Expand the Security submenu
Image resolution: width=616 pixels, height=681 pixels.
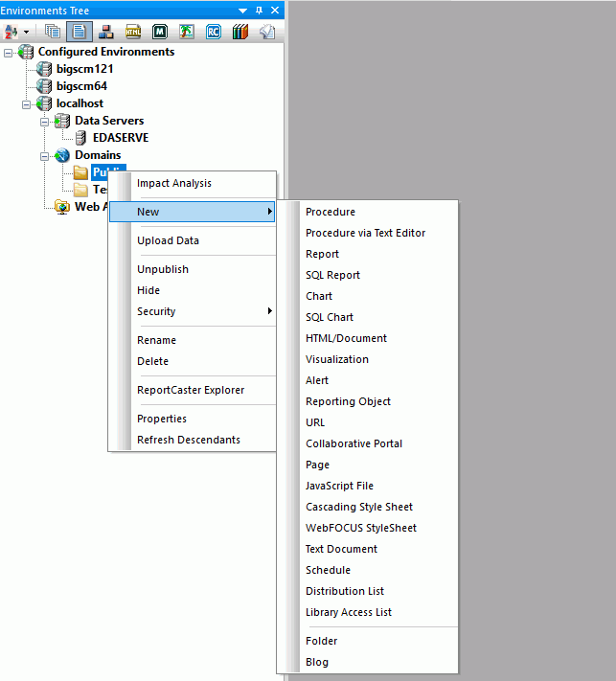tap(192, 311)
